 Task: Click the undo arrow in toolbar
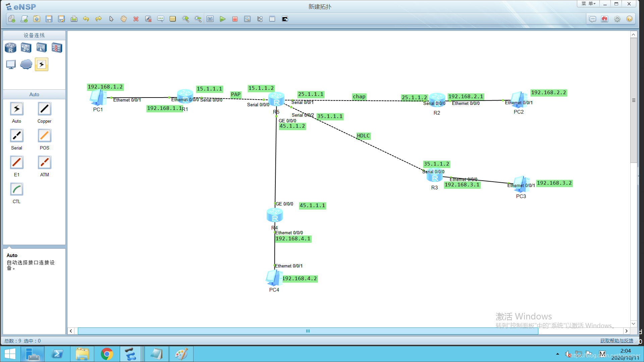tap(86, 19)
